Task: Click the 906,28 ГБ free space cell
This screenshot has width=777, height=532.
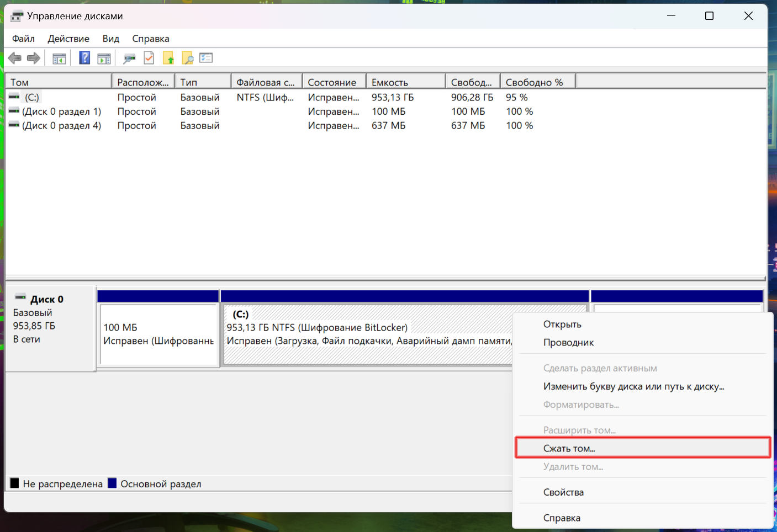Action: (x=472, y=97)
